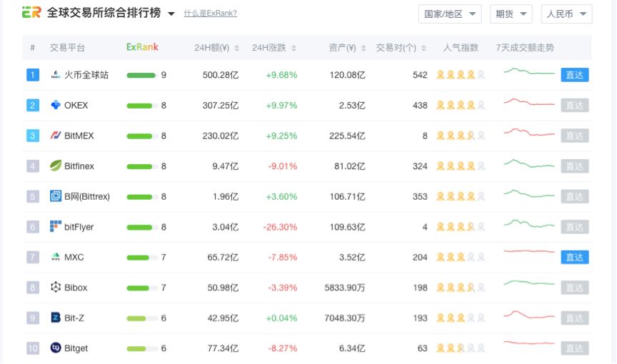617x364 pixels.
Task: Click the 5833.90万 asset value
Action: (x=345, y=288)
